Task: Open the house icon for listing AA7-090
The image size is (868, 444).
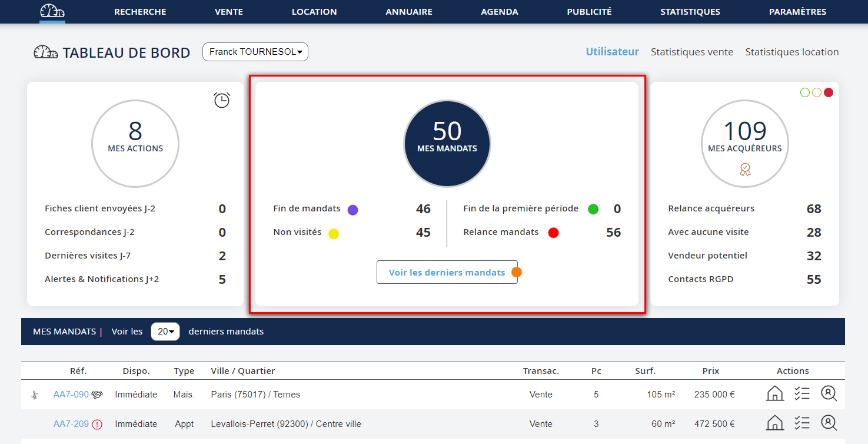Action: (x=774, y=394)
